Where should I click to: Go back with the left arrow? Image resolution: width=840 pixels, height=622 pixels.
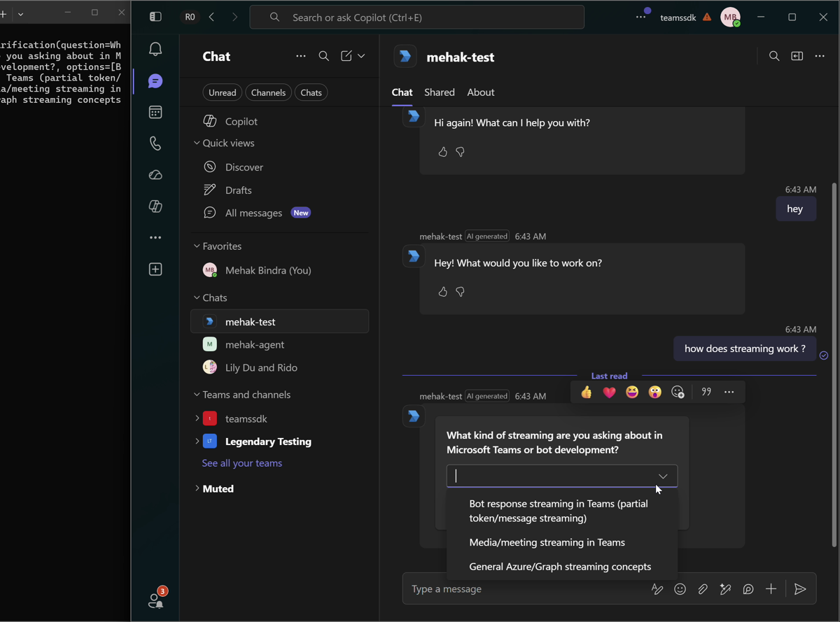(x=211, y=17)
